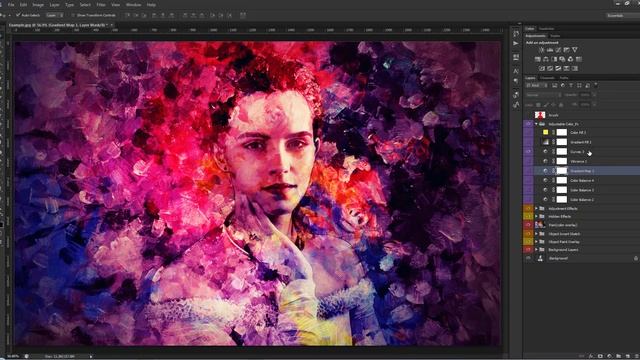
Task: Add a Threshold adjustment from the Adjustments panel
Action: click(558, 68)
